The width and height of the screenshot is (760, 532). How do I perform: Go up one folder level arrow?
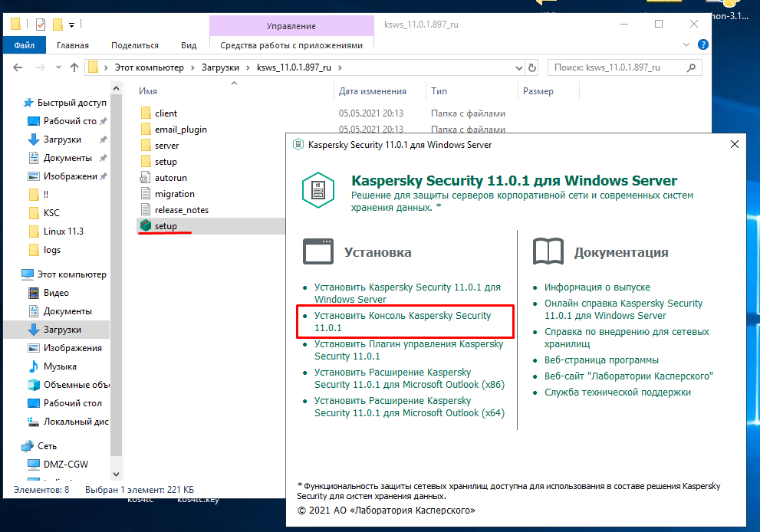coord(74,67)
